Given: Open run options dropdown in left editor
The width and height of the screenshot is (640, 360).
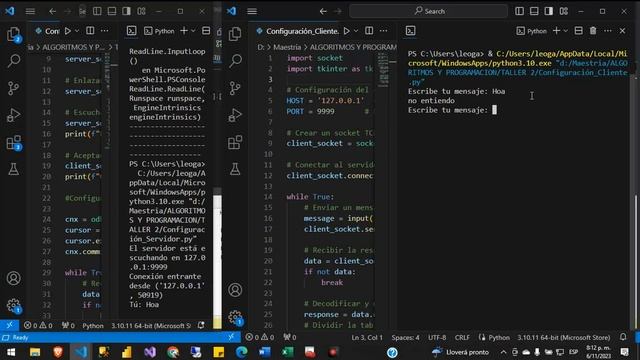Looking at the screenshot, I should coord(77,31).
